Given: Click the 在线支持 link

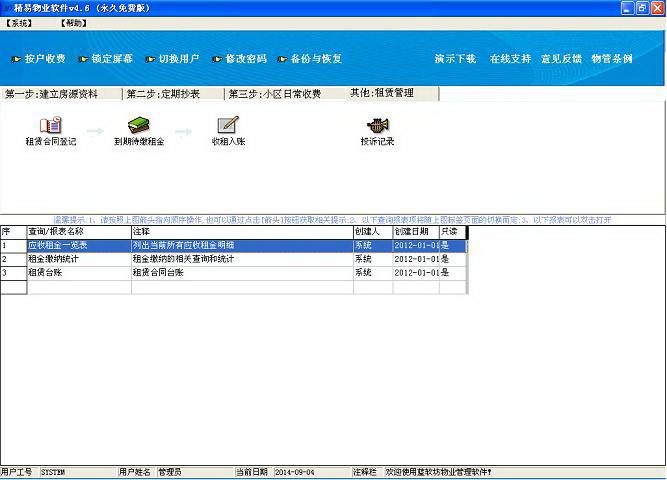Looking at the screenshot, I should (x=510, y=59).
